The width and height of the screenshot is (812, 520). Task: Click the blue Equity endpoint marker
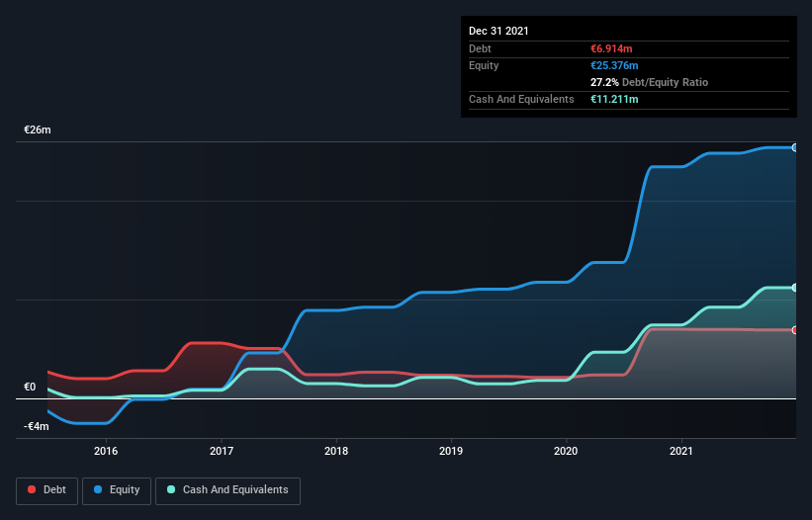(x=795, y=148)
